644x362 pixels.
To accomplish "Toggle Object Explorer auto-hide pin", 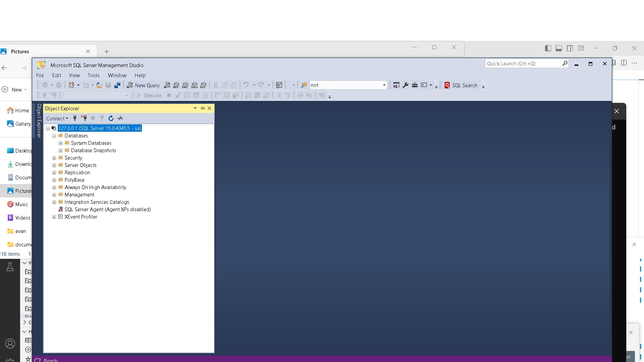I will (202, 108).
